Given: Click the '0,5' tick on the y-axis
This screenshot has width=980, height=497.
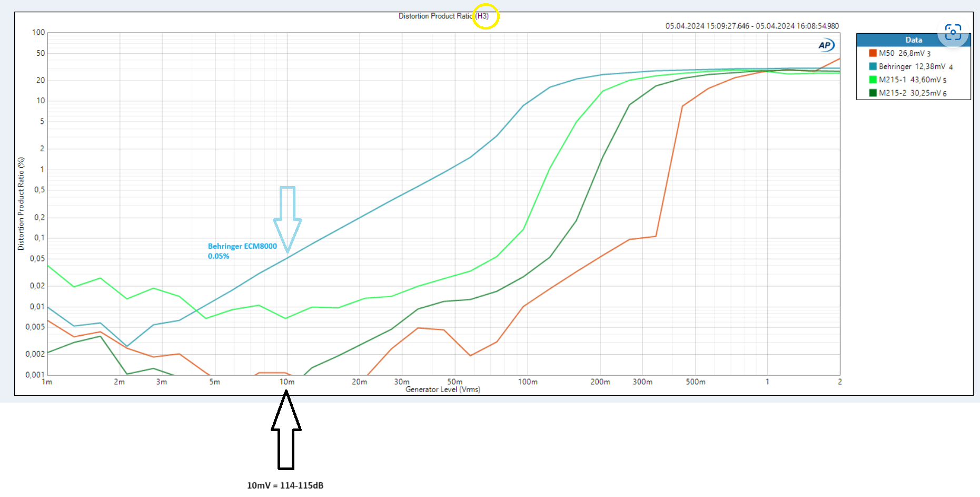Looking at the screenshot, I should tap(39, 190).
